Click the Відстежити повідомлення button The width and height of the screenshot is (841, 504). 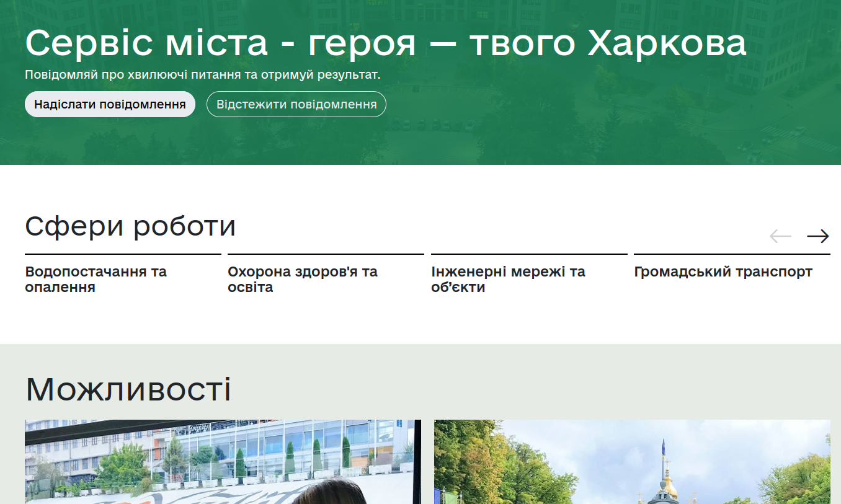click(296, 104)
